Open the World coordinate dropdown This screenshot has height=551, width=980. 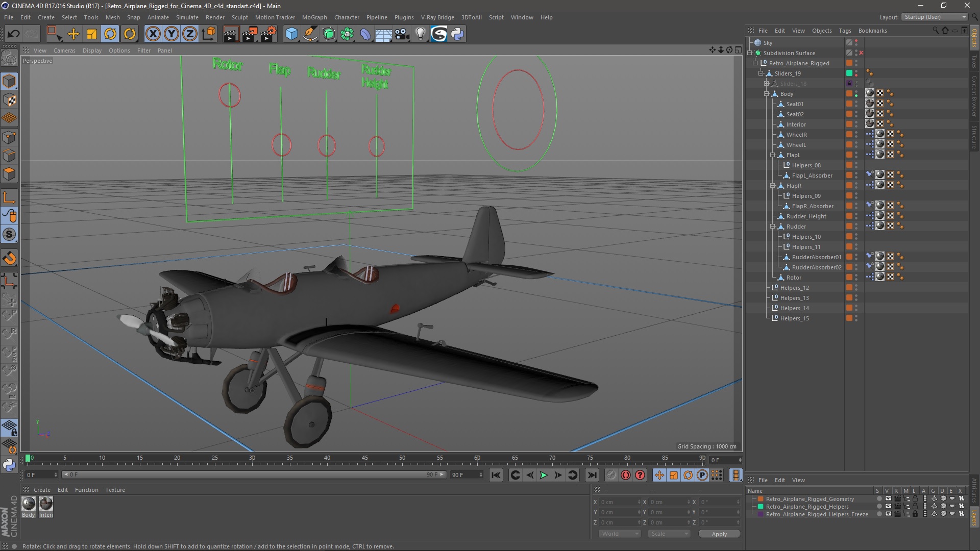pos(620,534)
